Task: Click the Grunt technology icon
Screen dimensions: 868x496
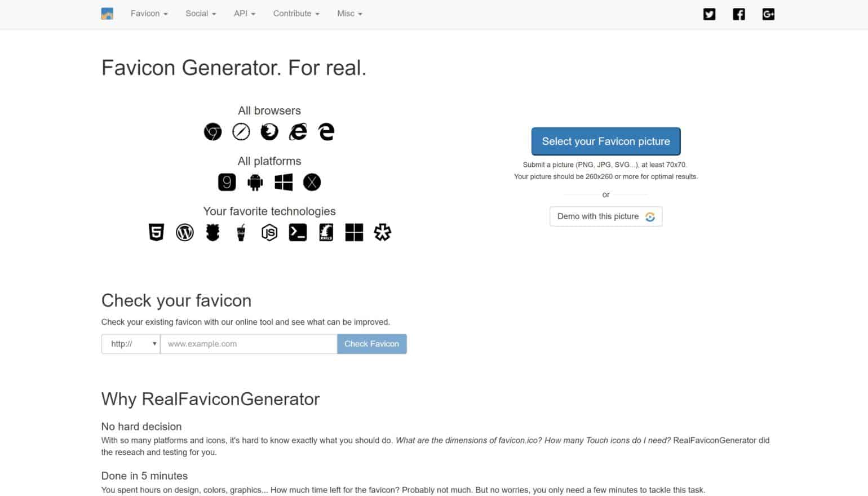Action: click(212, 232)
